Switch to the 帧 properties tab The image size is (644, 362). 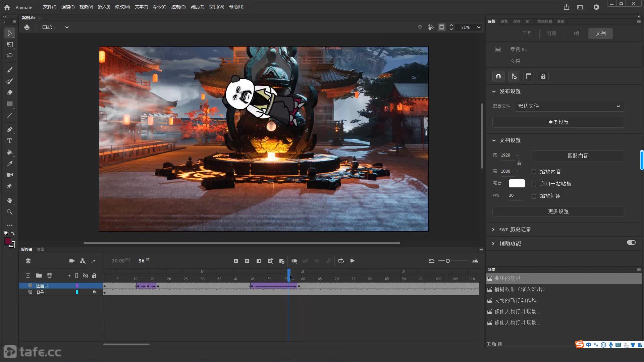click(576, 33)
